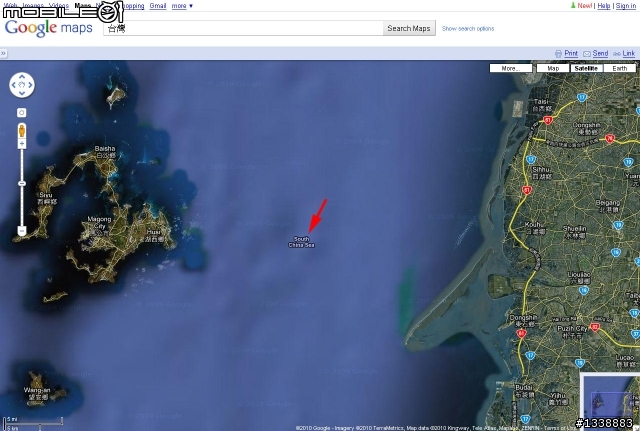Switch to Map view
This screenshot has width=640, height=431.
553,68
